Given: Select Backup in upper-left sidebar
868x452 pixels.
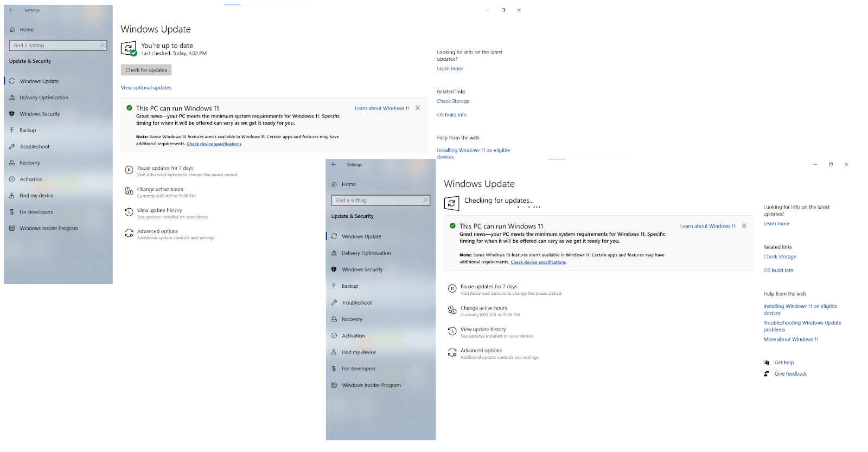Looking at the screenshot, I should (28, 130).
